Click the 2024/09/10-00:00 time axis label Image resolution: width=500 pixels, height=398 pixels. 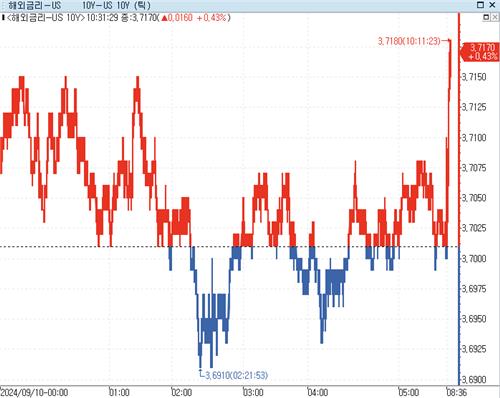[35, 392]
